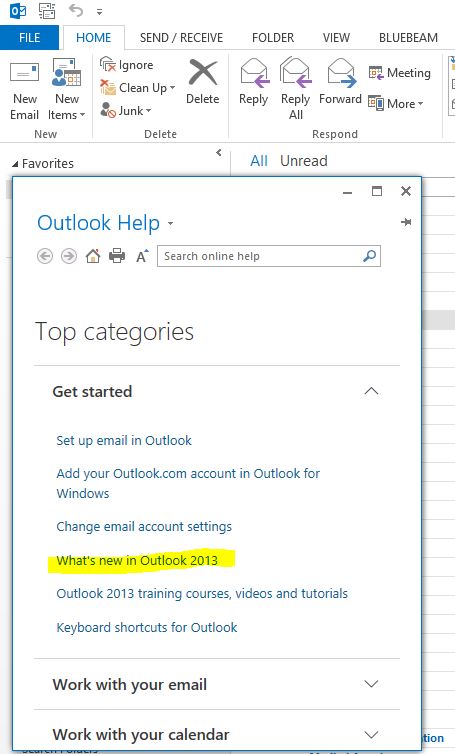Screen dimensions: 455x754
Task: Pin the Outlook Help window on top
Action: point(406,222)
